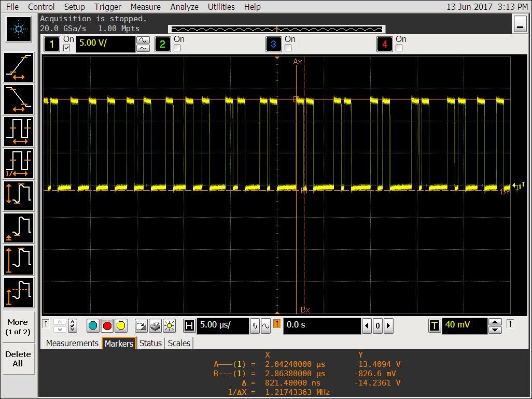Open channel 2 setup button
The image size is (532, 399).
[162, 44]
